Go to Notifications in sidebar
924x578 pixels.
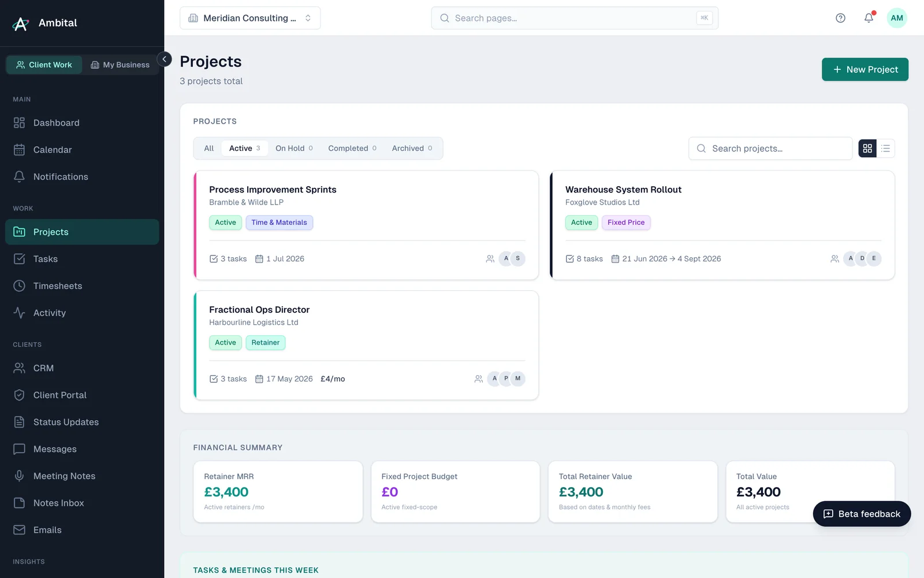coord(82,177)
